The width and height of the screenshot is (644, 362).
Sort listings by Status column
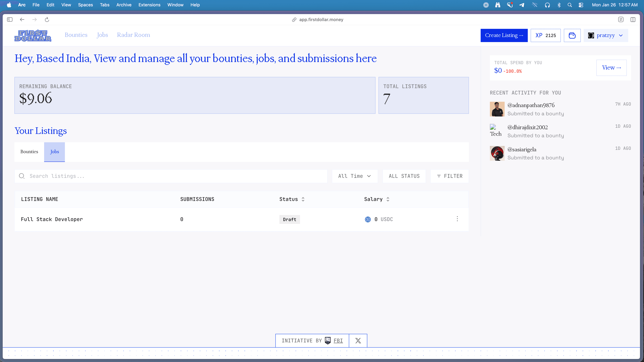292,199
